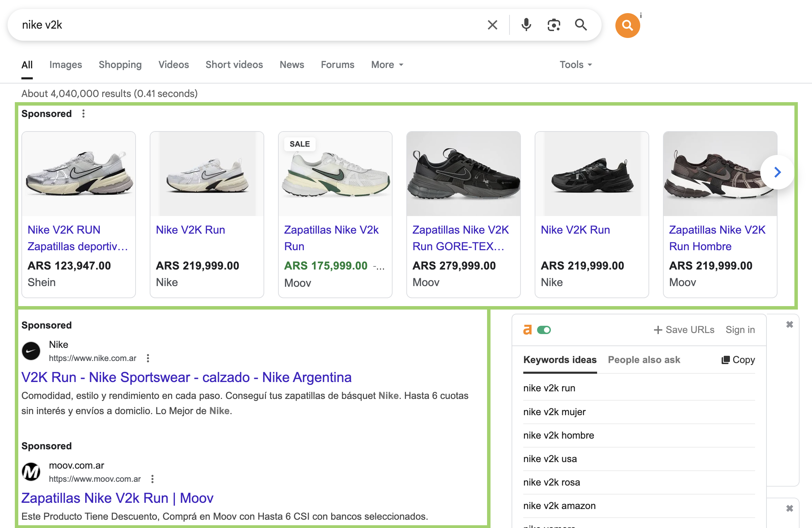Open three-dot menu next to nike.com.ar URL
Image resolution: width=812 pixels, height=528 pixels.
pyautogui.click(x=148, y=358)
